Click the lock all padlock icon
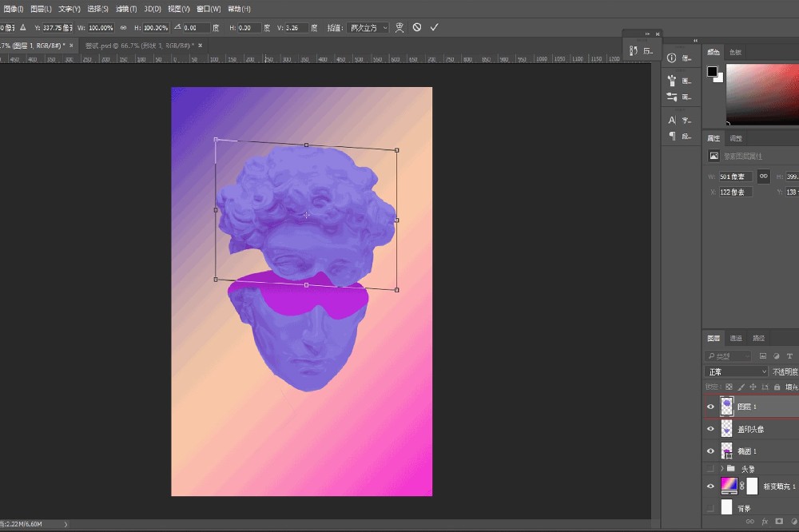Screen dimensions: 799x532 [777, 387]
